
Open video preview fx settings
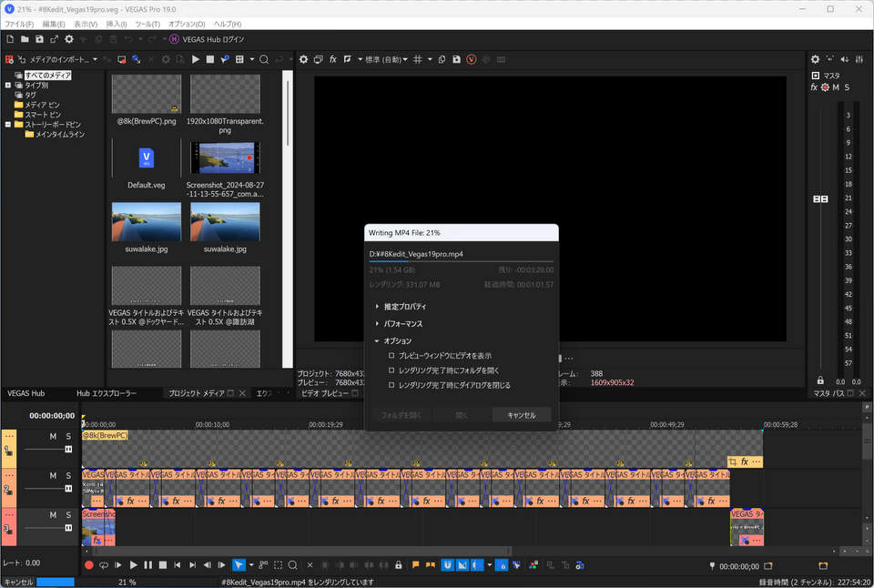point(333,59)
